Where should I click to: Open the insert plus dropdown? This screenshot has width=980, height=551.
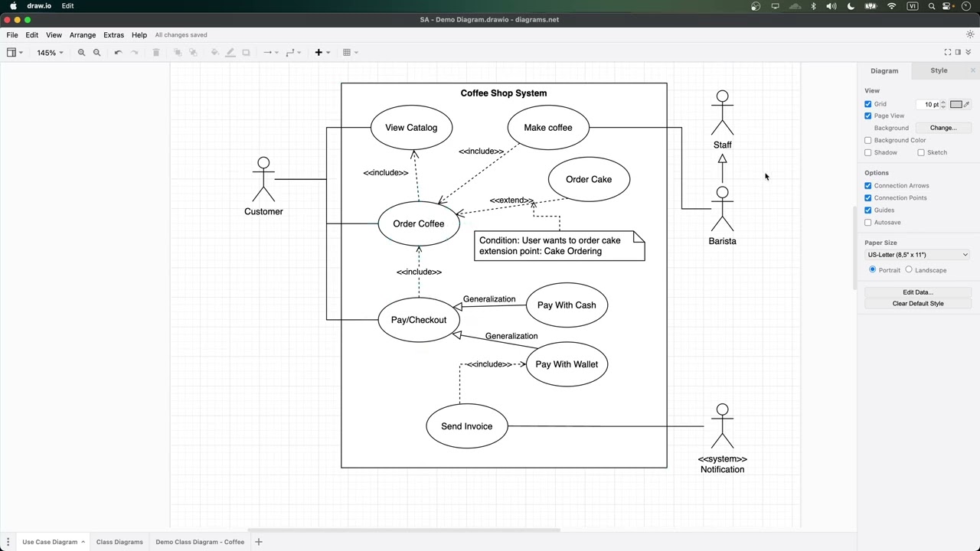[x=322, y=53]
